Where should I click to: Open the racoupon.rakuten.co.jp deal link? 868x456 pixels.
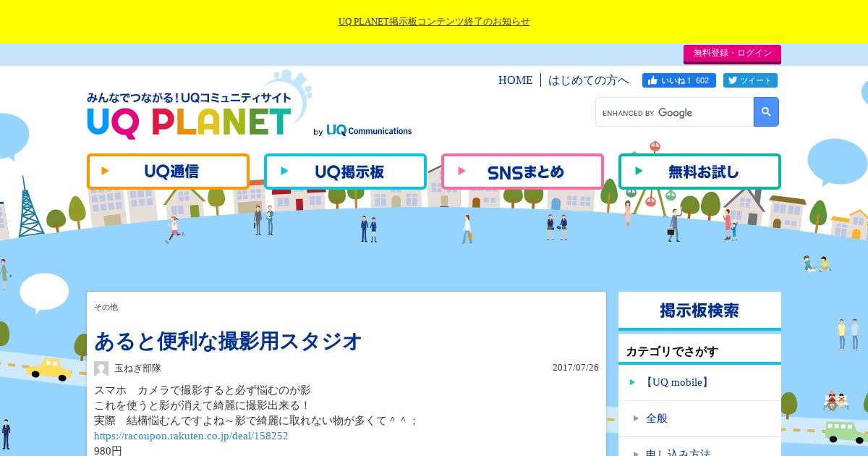tap(191, 436)
